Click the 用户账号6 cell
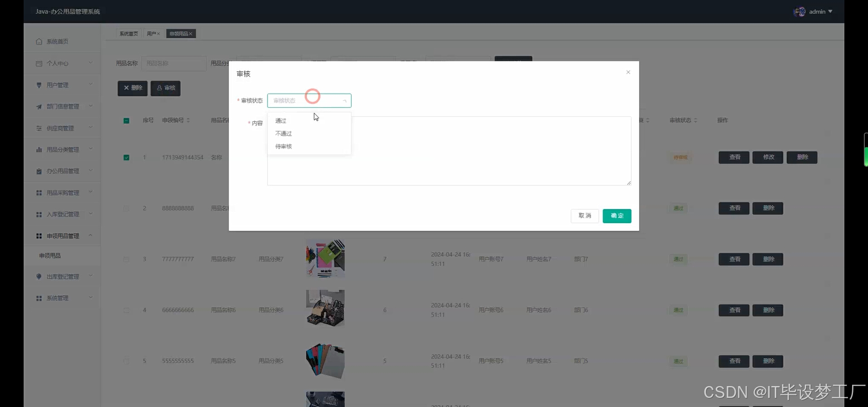The image size is (868, 407). click(491, 310)
